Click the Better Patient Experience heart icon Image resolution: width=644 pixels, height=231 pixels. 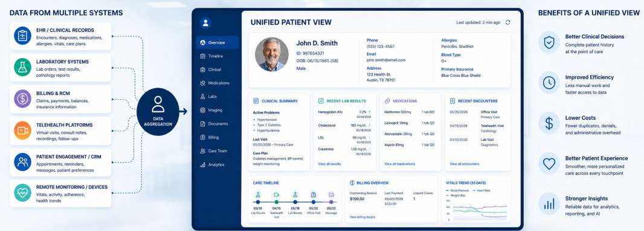[x=549, y=163]
